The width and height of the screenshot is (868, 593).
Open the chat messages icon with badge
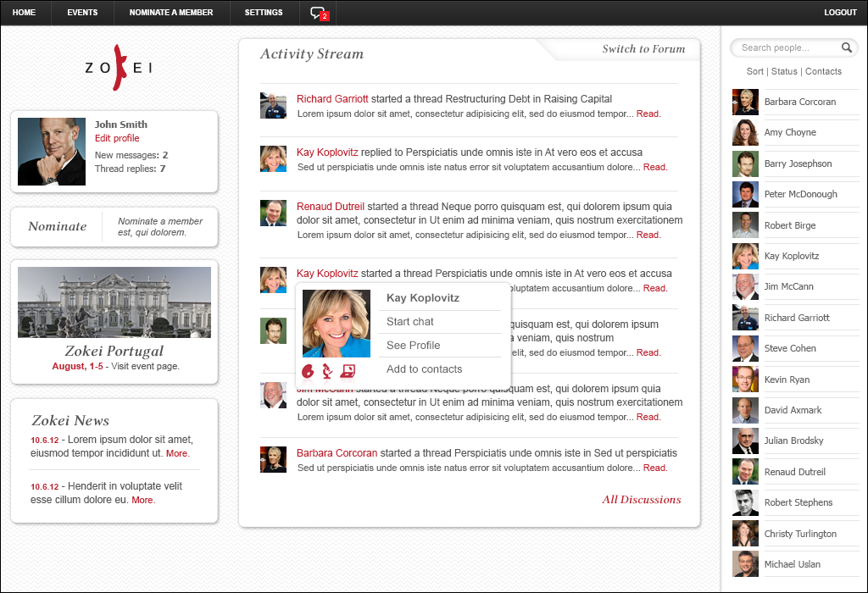(319, 13)
